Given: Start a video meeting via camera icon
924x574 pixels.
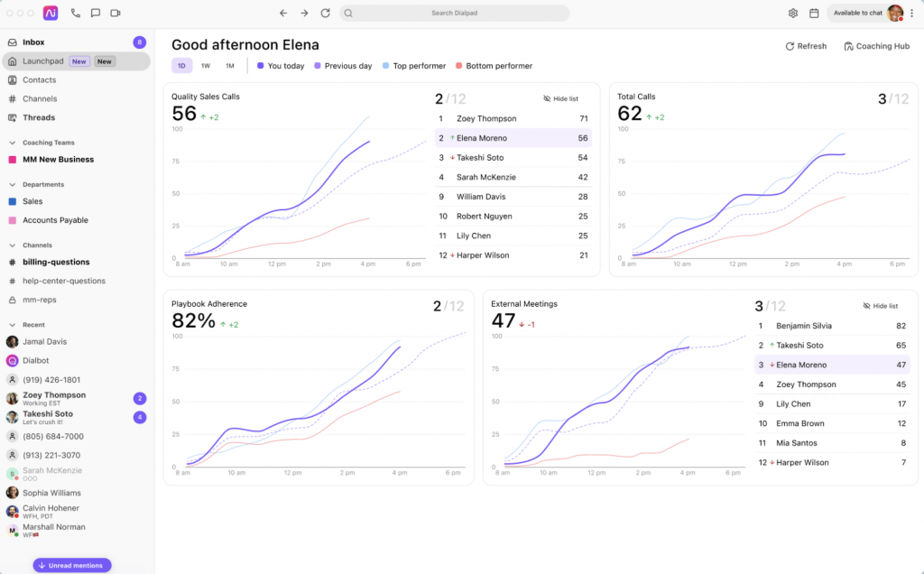Looking at the screenshot, I should coord(115,14).
